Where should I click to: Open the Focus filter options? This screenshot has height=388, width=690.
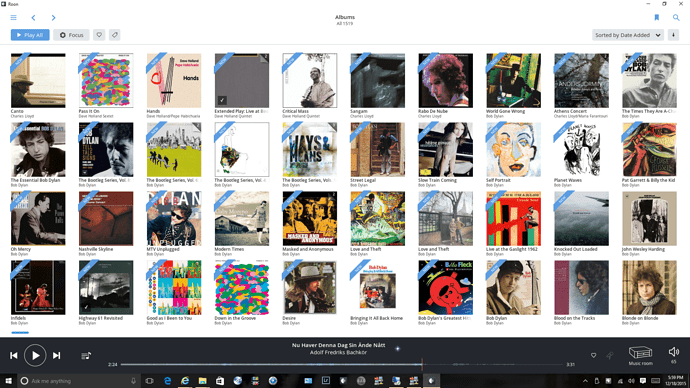(71, 35)
